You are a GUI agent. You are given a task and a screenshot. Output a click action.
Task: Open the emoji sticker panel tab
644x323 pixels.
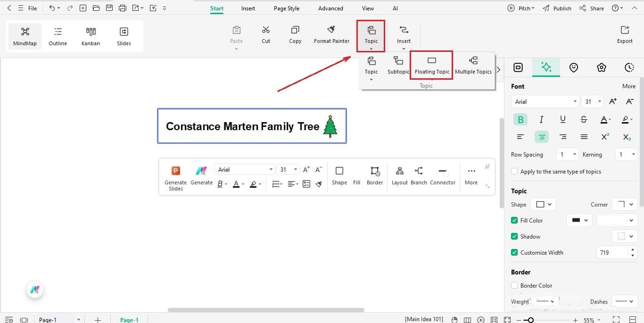coord(573,67)
